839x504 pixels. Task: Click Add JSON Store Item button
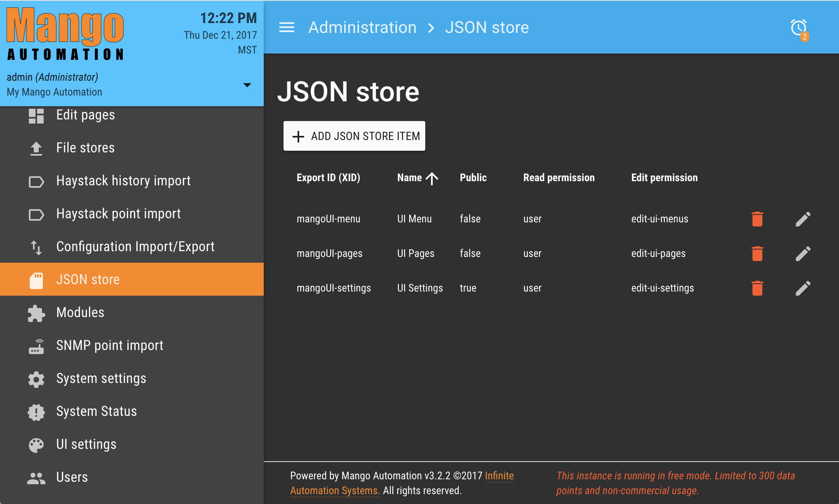354,136
